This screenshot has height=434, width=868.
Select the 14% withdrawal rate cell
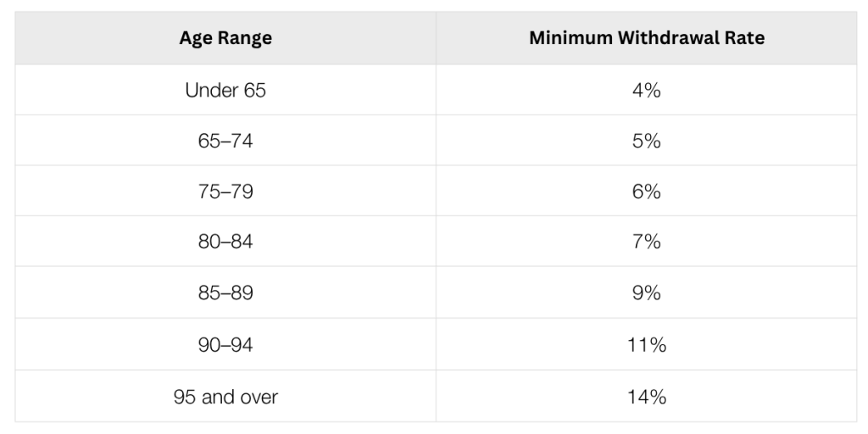(x=646, y=397)
